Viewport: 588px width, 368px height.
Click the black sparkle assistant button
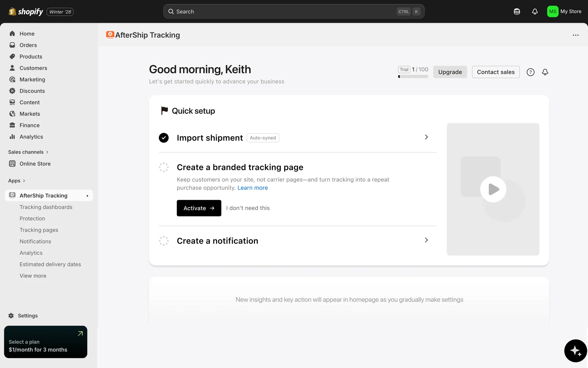(576, 351)
